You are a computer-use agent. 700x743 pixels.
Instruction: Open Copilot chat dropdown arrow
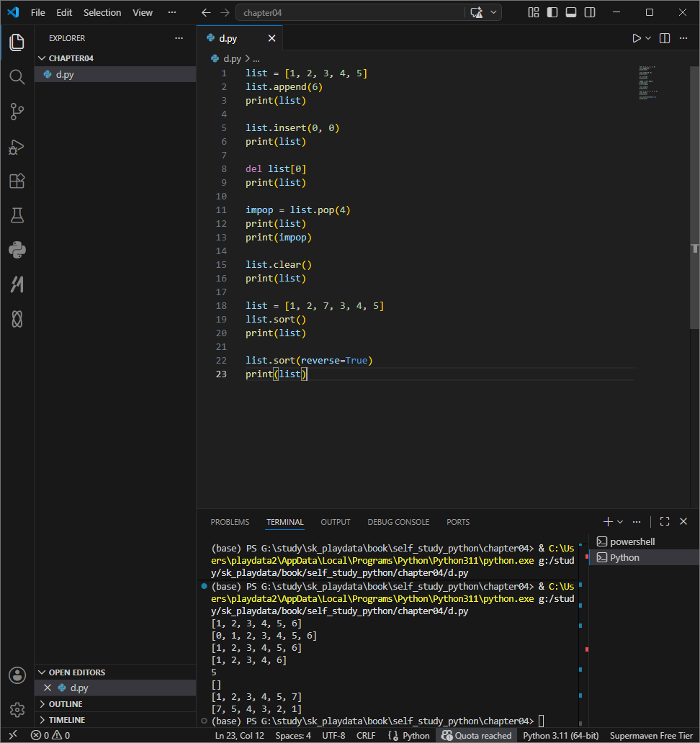point(493,13)
